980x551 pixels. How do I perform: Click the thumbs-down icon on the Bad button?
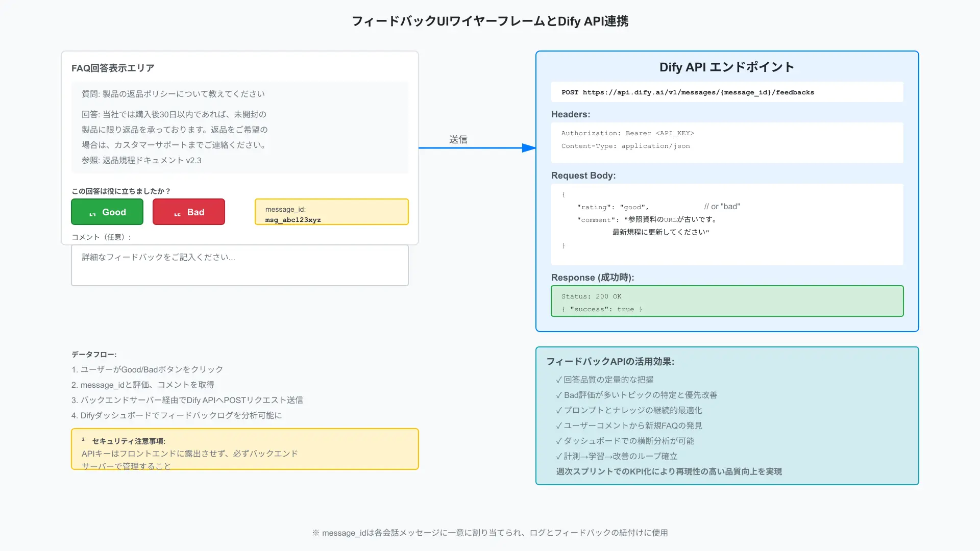click(x=177, y=214)
